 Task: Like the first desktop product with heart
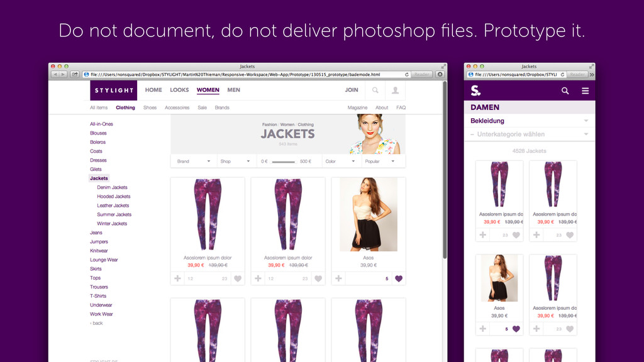coord(238,278)
